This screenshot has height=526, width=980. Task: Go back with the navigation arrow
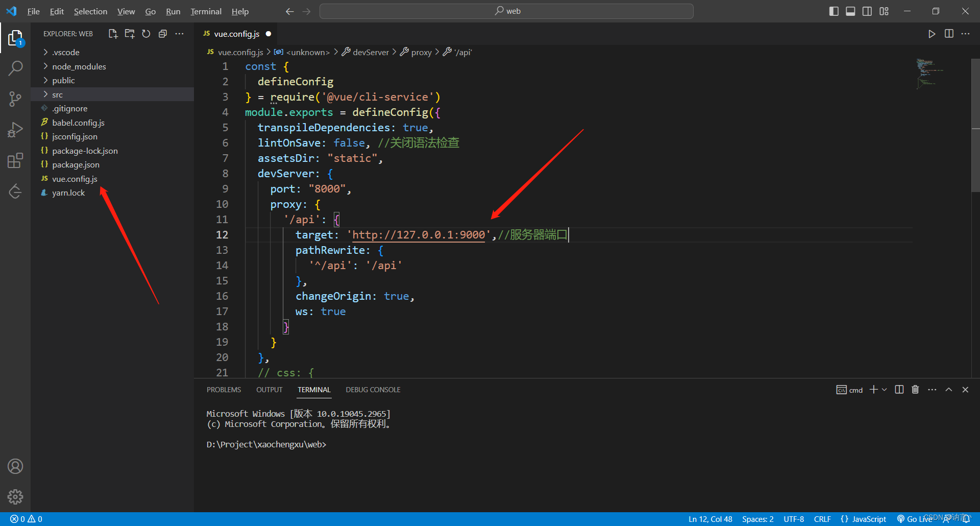(x=290, y=11)
